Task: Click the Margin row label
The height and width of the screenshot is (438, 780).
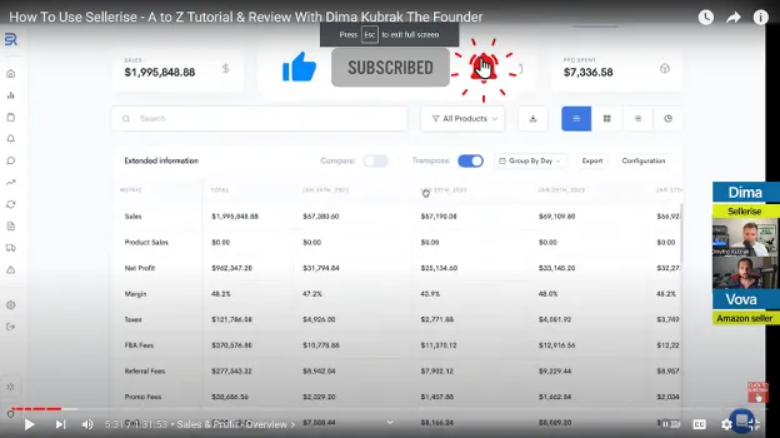Action: click(x=135, y=294)
